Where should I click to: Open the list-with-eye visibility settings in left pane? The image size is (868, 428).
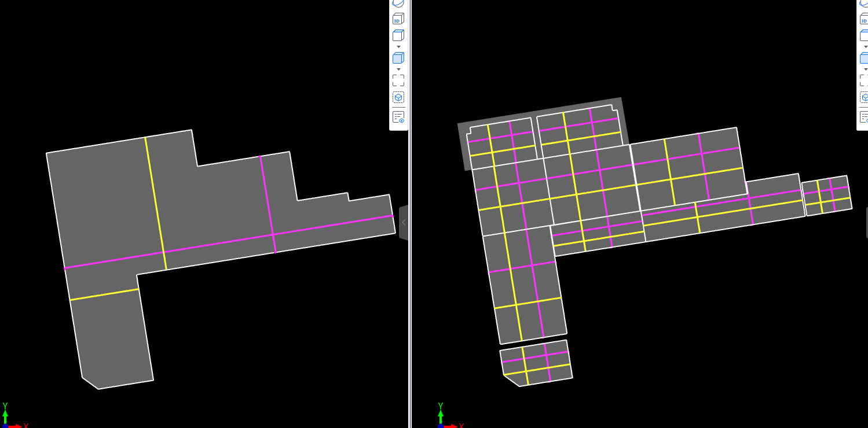coord(398,117)
